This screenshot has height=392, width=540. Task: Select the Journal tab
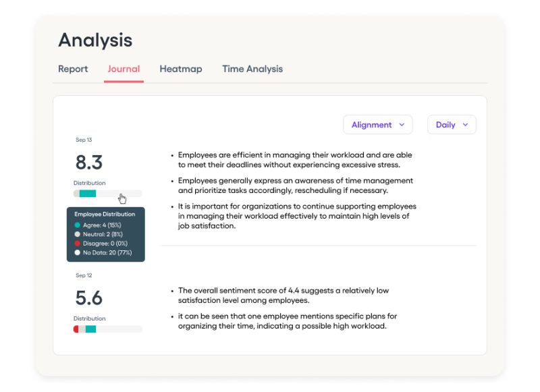[x=124, y=69]
